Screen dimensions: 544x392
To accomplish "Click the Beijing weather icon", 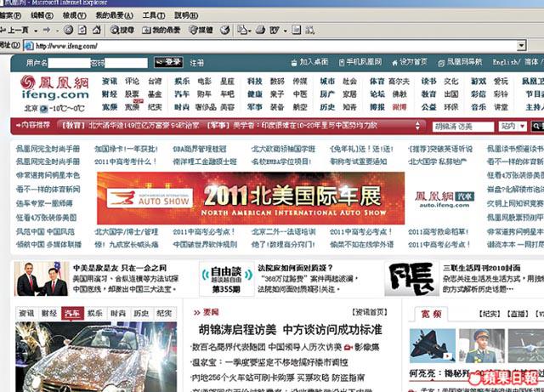I will [x=43, y=109].
